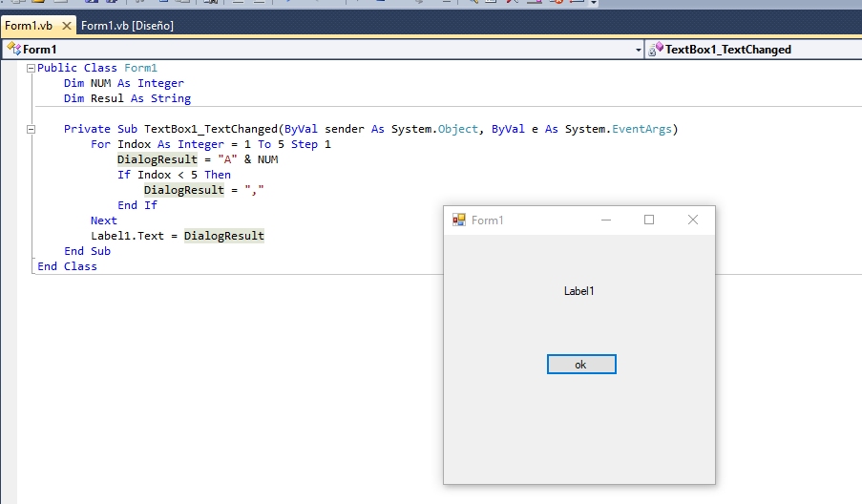Click Label1 in the running Form1 window

point(578,291)
